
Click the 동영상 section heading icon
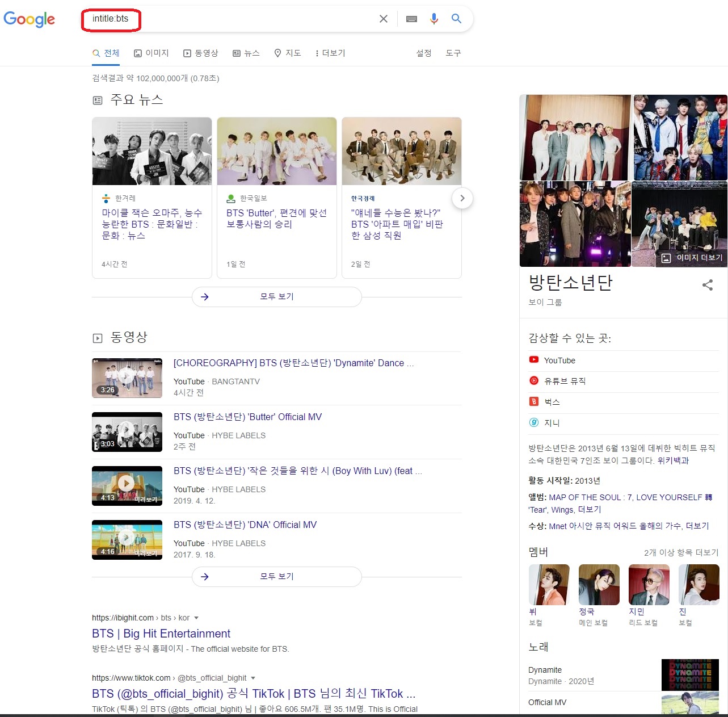pyautogui.click(x=98, y=338)
